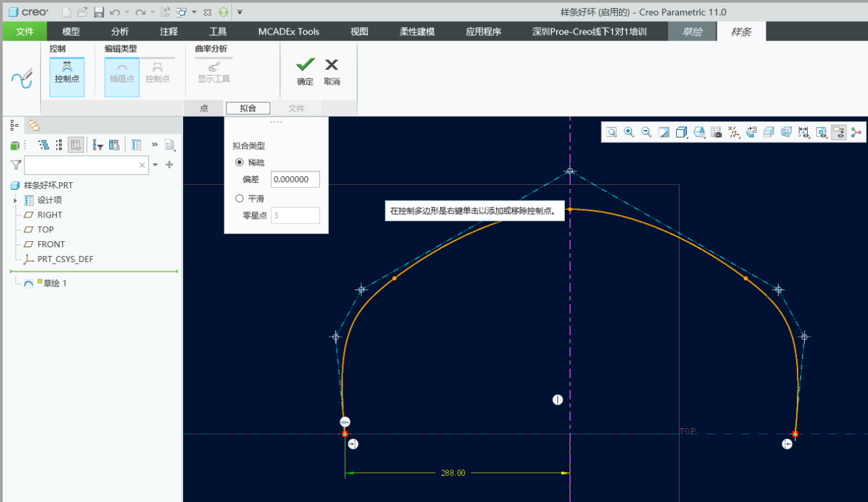Open the model tree search dropdown arrow
Viewport: 868px width, 502px height.
point(155,165)
